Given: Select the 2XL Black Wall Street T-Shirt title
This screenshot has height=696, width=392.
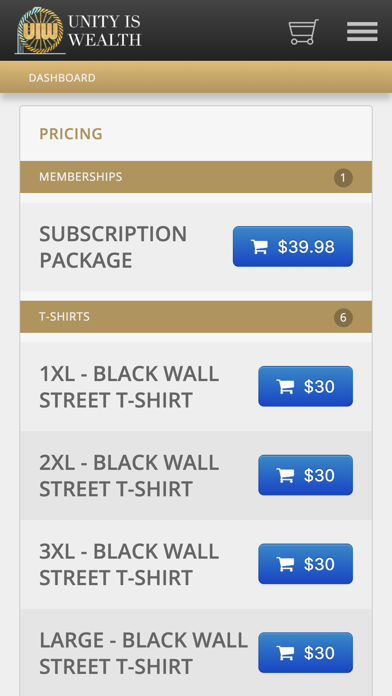Looking at the screenshot, I should click(129, 475).
